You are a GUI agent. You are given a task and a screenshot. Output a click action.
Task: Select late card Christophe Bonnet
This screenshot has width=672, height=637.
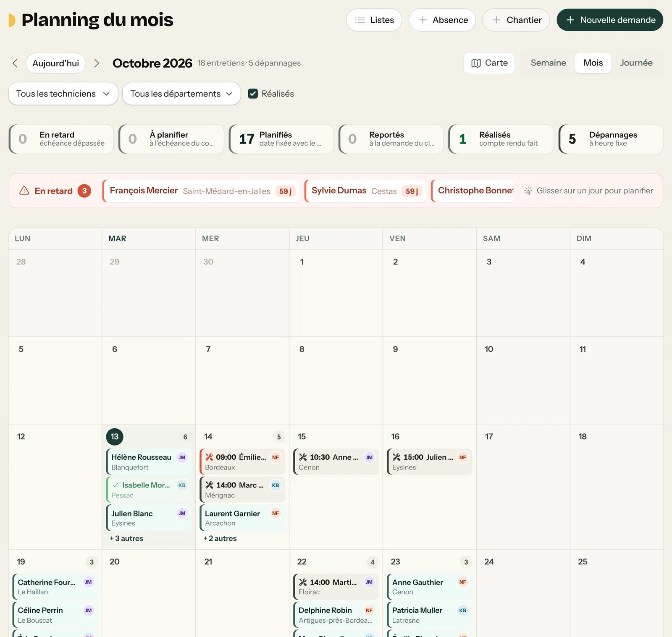point(473,191)
